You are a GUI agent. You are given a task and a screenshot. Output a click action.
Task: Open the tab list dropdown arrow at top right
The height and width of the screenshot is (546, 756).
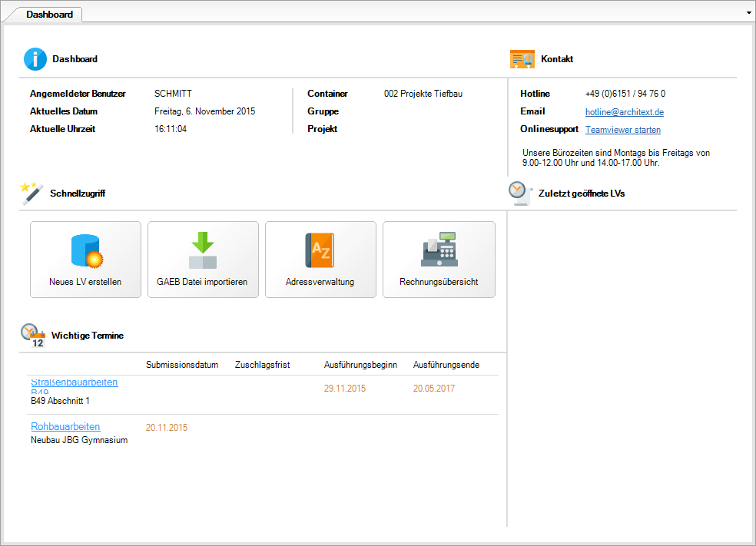click(749, 13)
